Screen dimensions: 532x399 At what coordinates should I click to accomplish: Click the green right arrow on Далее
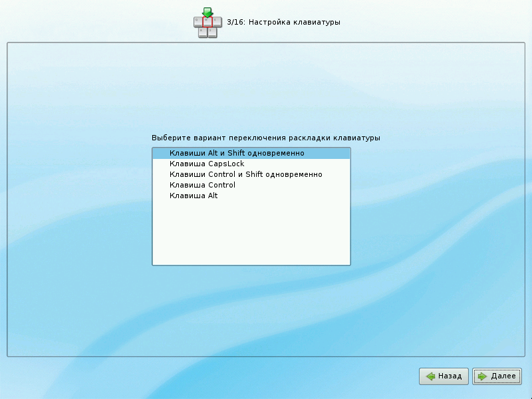[x=481, y=376]
